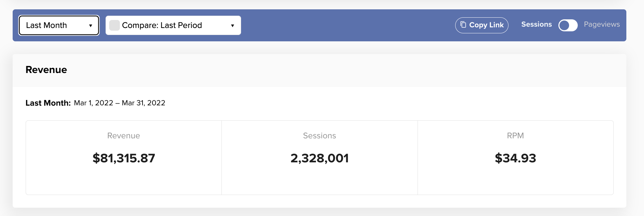Click the $81,315.87 revenue value
Screen dimensions: 644x216
tap(124, 158)
